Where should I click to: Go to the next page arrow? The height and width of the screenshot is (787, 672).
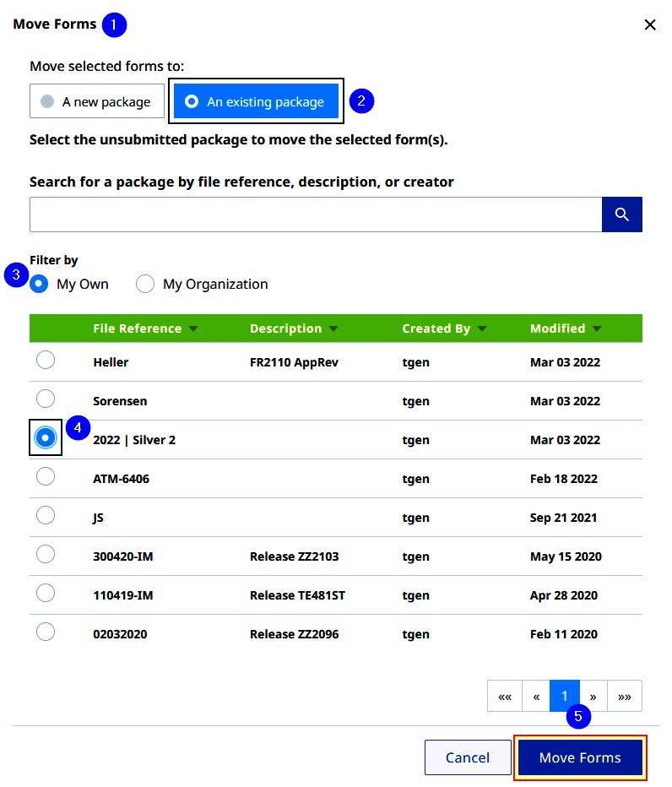point(593,696)
